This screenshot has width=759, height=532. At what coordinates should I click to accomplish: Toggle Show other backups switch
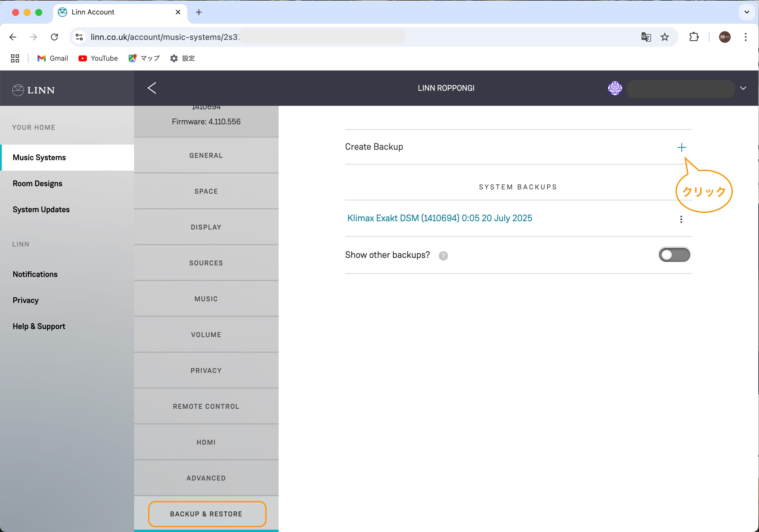pos(674,255)
